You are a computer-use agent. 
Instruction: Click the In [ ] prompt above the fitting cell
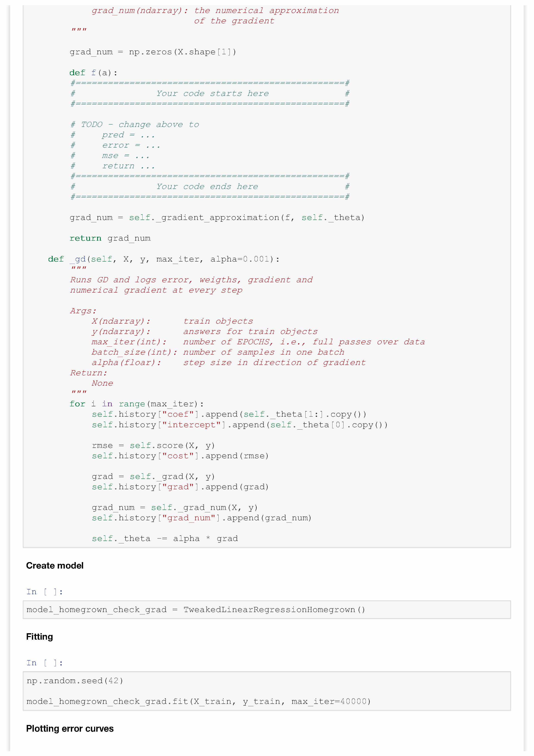(x=45, y=663)
